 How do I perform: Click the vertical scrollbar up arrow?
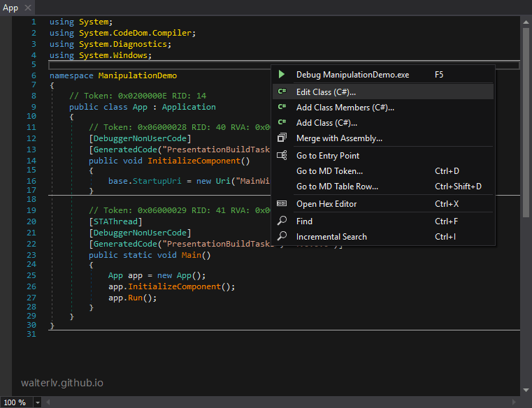pyautogui.click(x=526, y=22)
